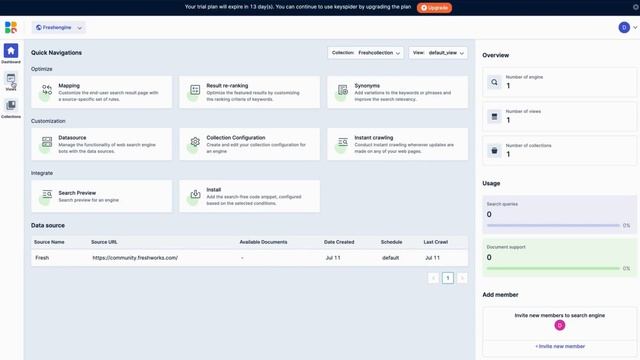Dismiss the trial banner with close icon

636,7
